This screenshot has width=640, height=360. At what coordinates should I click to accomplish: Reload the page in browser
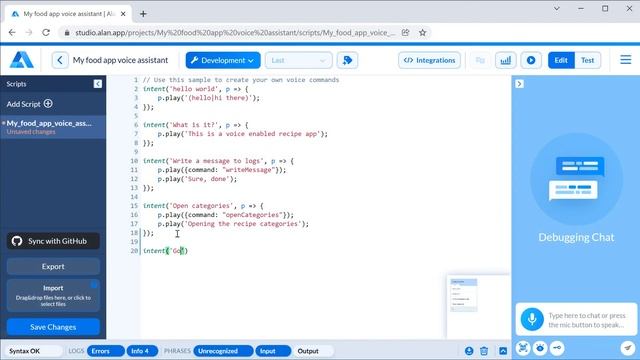tap(46, 32)
